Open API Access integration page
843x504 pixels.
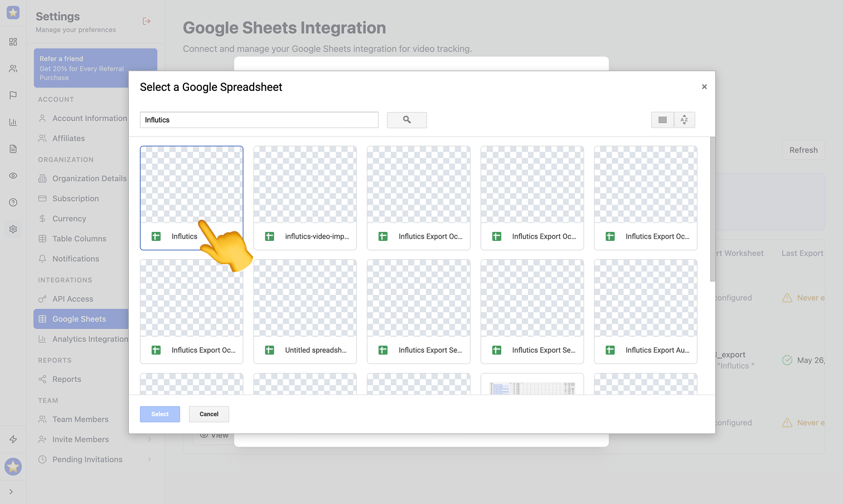tap(73, 299)
